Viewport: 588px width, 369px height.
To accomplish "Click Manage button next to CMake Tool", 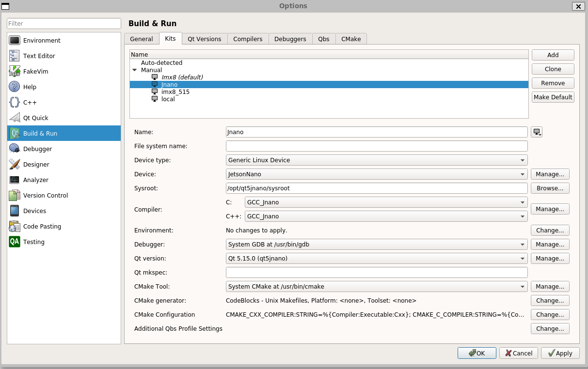I will [x=550, y=287].
